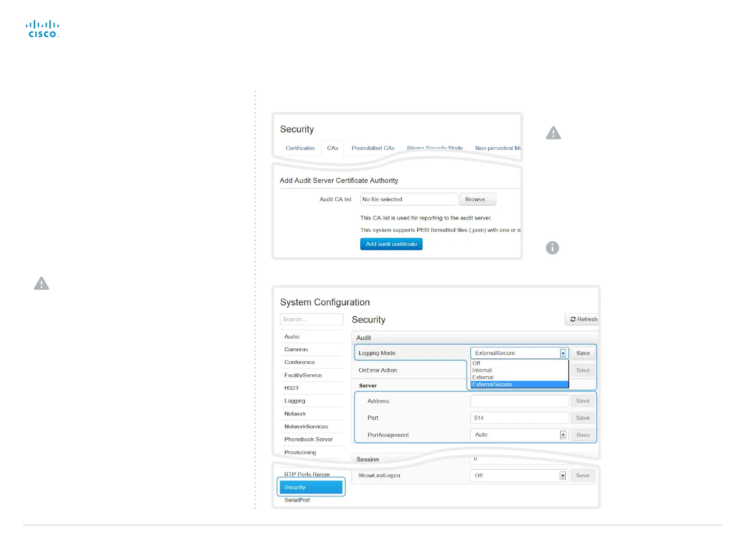Choose Internal logging mode option
745x560 pixels.
(x=482, y=371)
